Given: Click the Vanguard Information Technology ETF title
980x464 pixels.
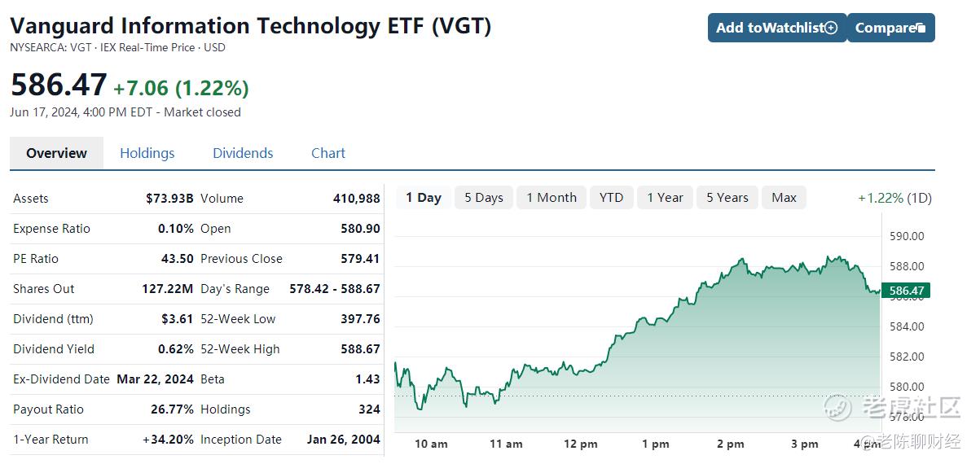Looking at the screenshot, I should pyautogui.click(x=251, y=25).
